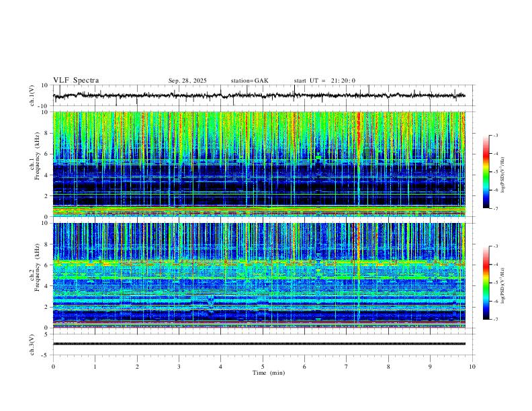Click the ch.1 'Frequency (kHz)' axis label

pos(37,156)
